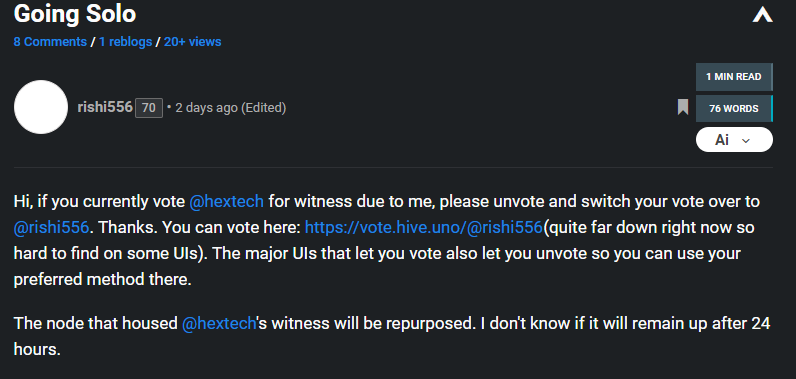Open the 8 Comments link

click(50, 42)
